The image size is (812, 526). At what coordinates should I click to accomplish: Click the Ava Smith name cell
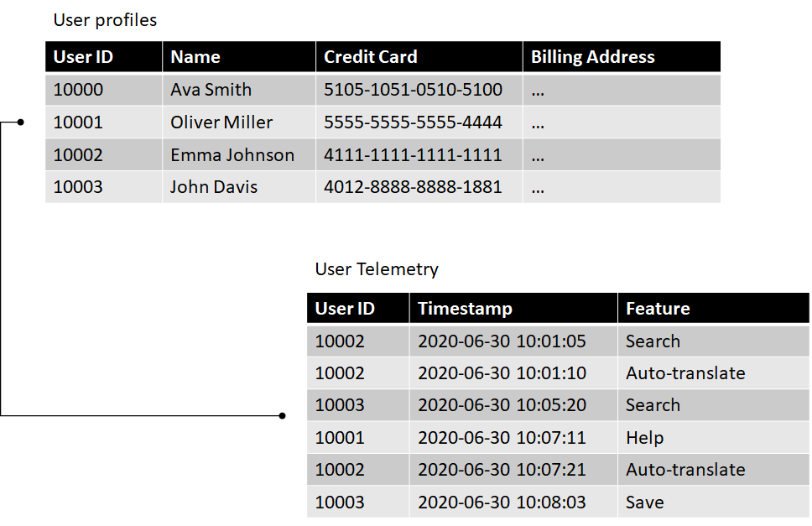pyautogui.click(x=239, y=90)
